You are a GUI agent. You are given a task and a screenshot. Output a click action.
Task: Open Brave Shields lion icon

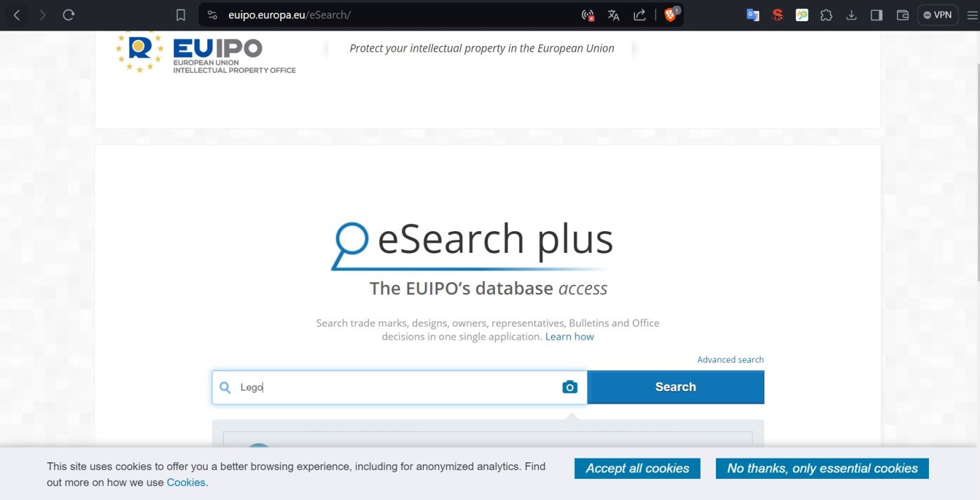[x=671, y=15]
